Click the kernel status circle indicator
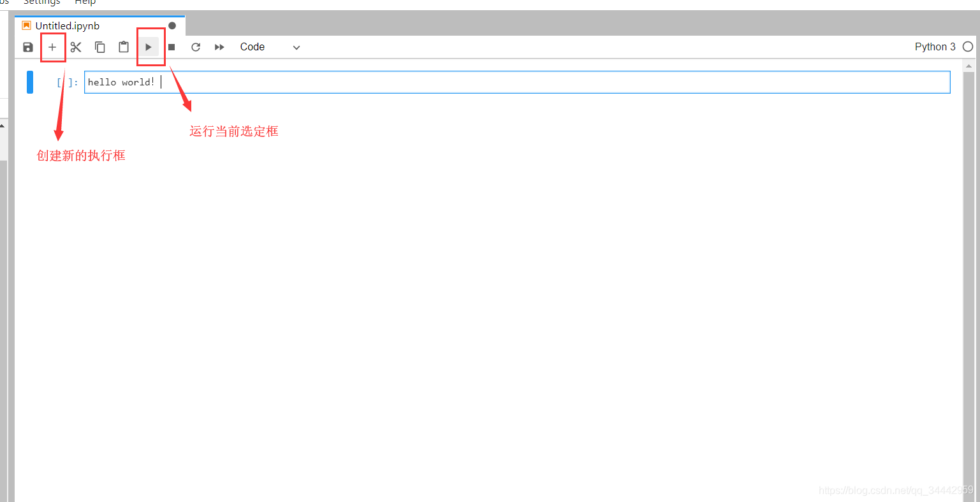The width and height of the screenshot is (980, 502). pos(968,47)
